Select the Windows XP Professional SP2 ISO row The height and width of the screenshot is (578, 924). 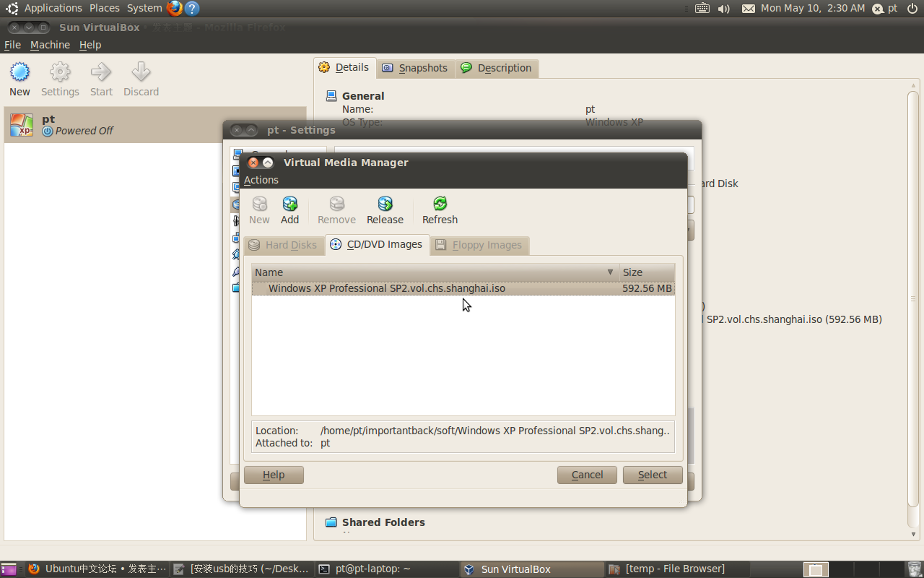point(463,288)
